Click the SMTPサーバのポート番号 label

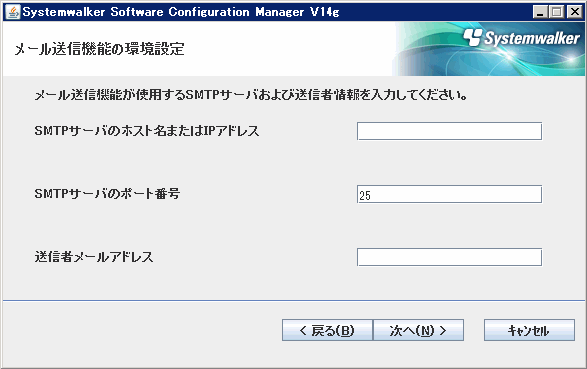pyautogui.click(x=107, y=193)
